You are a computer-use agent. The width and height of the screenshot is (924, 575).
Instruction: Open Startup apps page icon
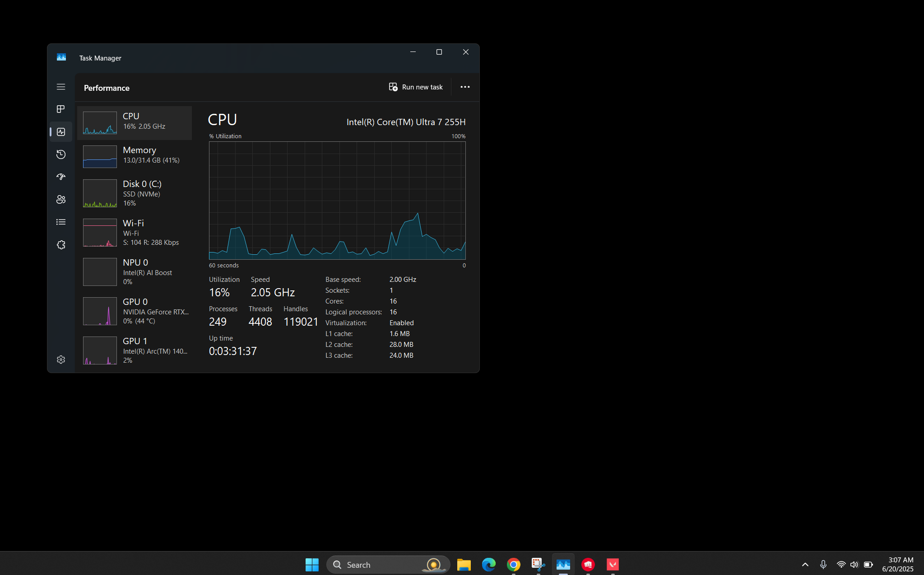click(61, 177)
